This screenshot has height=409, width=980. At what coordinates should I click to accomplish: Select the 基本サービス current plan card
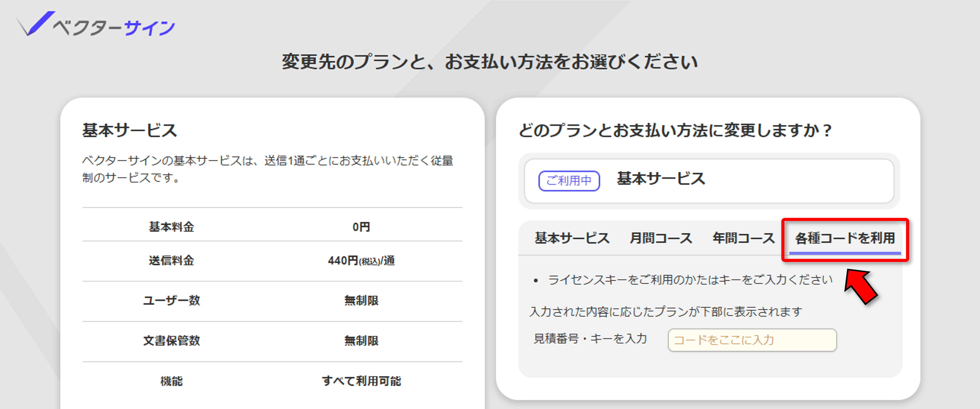[709, 181]
